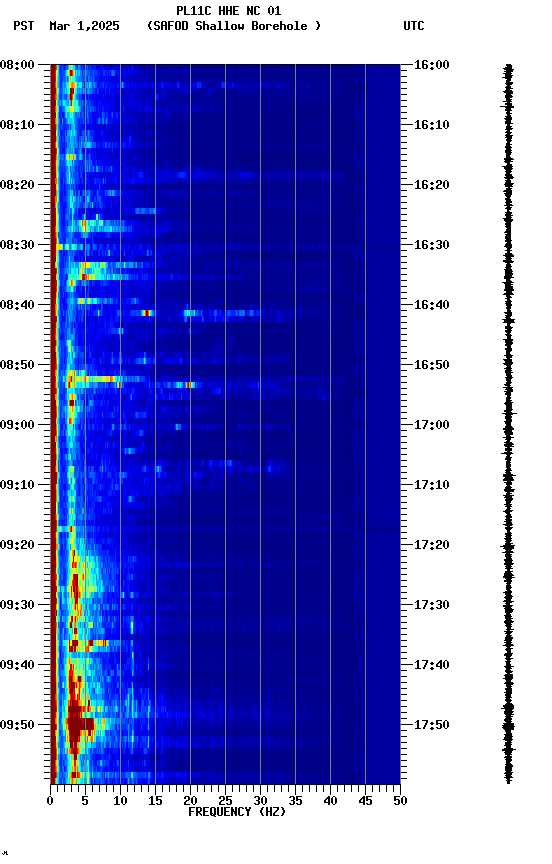Click the 09:50 PST time label
Image resolution: width=552 pixels, height=864 pixels.
coord(17,725)
